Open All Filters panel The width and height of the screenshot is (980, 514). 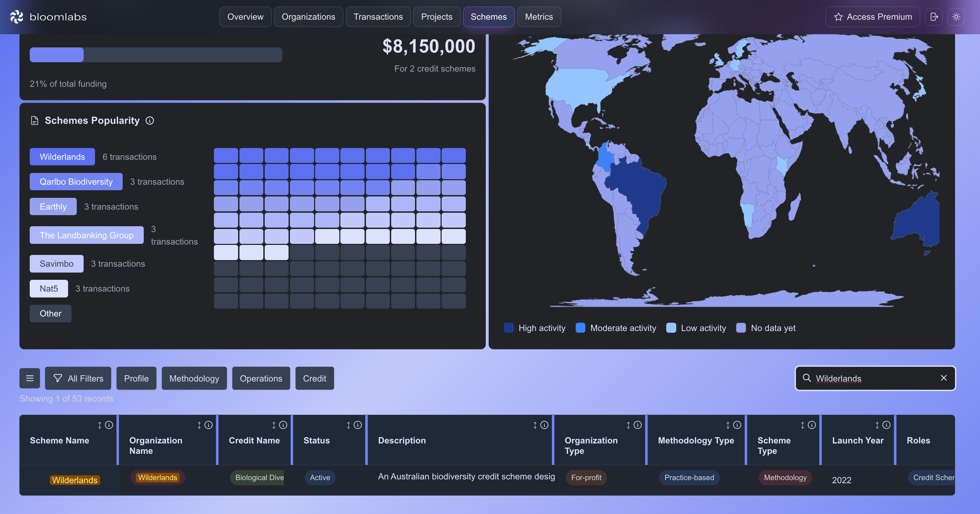coord(78,378)
